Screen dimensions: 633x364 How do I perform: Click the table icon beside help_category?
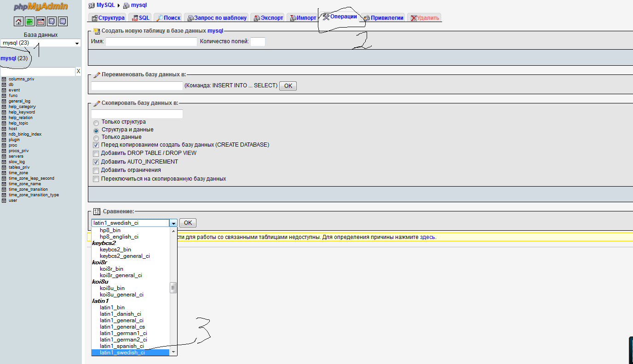[4, 107]
